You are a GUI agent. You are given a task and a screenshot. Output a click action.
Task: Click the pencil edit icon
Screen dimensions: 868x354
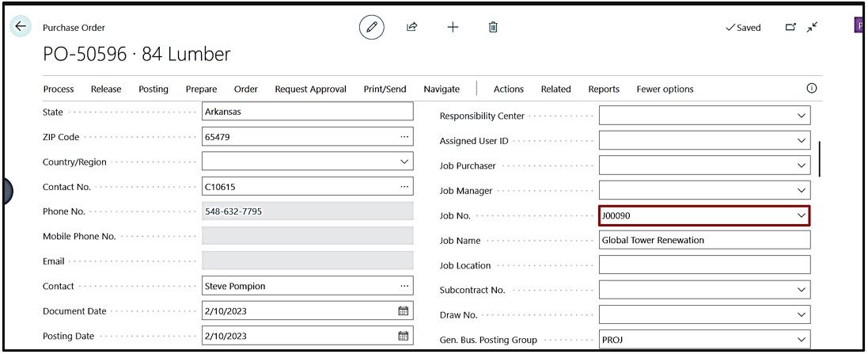(371, 27)
